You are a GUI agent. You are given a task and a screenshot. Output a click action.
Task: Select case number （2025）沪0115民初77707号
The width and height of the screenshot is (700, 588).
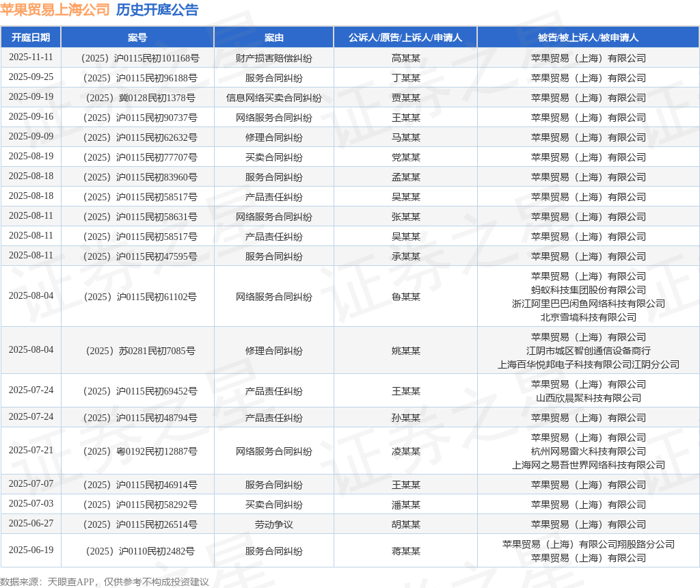[x=137, y=158]
